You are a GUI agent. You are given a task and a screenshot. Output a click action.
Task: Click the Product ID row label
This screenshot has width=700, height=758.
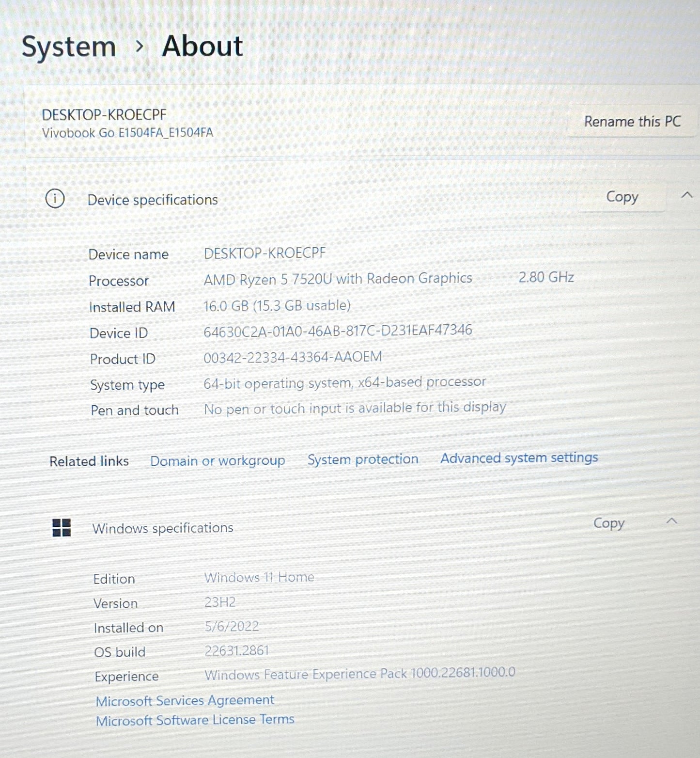[123, 359]
